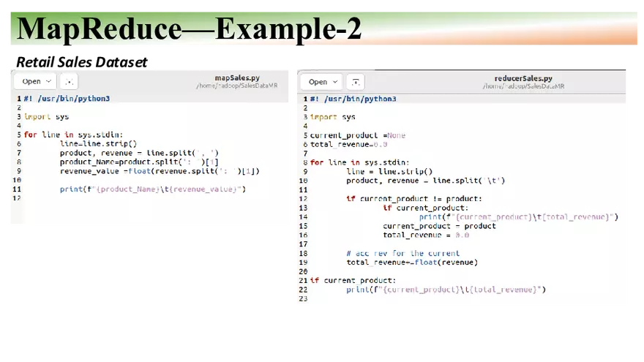Click the 'MapReduce—Example-2' slide title
The image size is (644, 362).
pos(189,29)
